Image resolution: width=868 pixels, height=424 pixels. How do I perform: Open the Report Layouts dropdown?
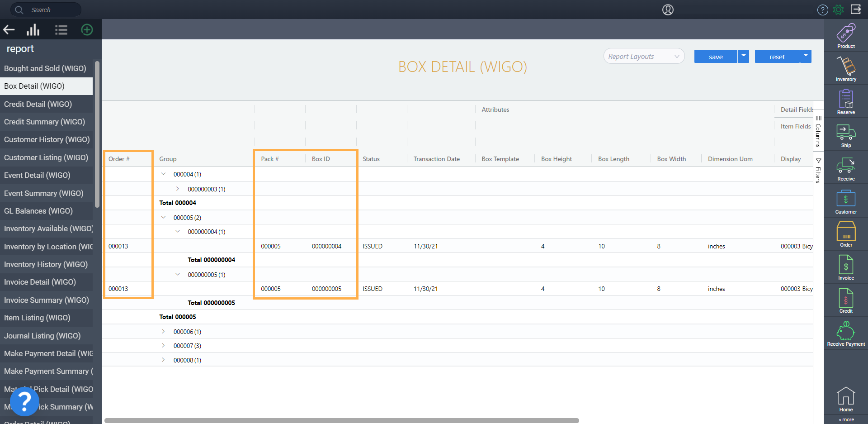pyautogui.click(x=644, y=56)
